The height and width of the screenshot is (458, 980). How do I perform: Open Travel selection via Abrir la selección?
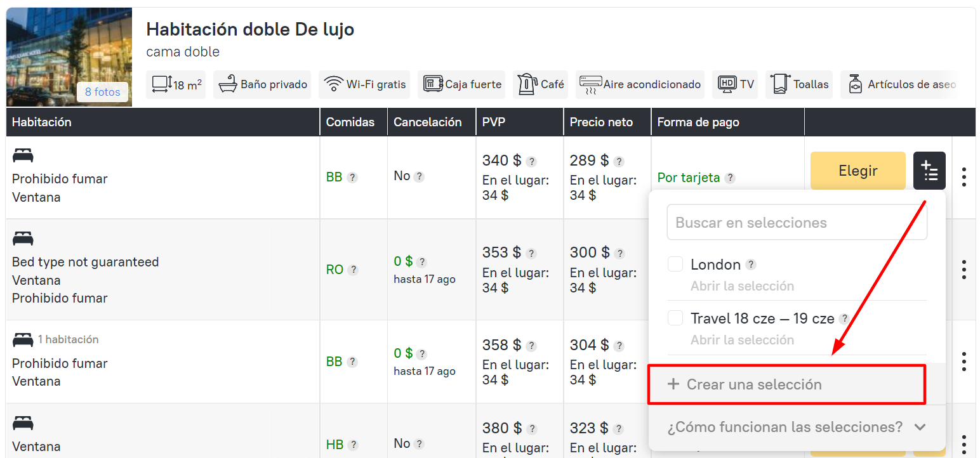[x=742, y=340]
